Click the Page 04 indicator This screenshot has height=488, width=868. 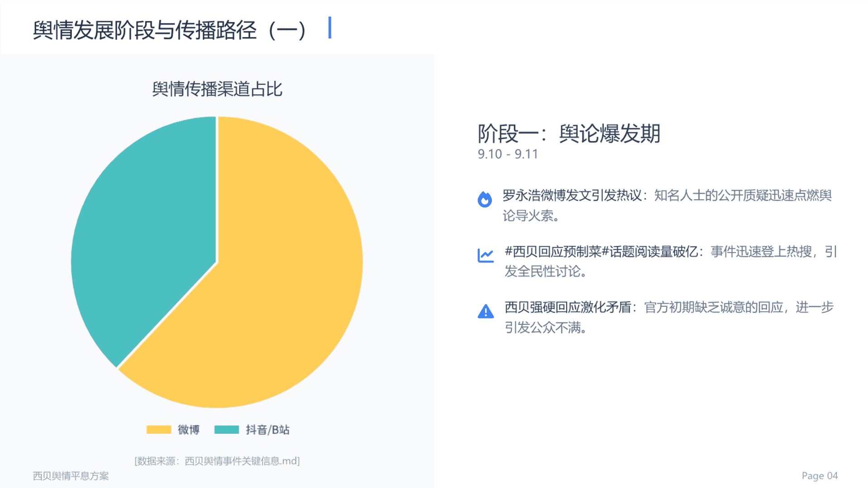click(x=820, y=476)
